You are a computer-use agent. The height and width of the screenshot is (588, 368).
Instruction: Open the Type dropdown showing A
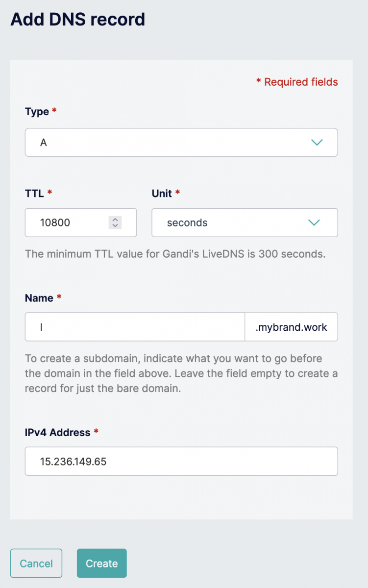181,143
